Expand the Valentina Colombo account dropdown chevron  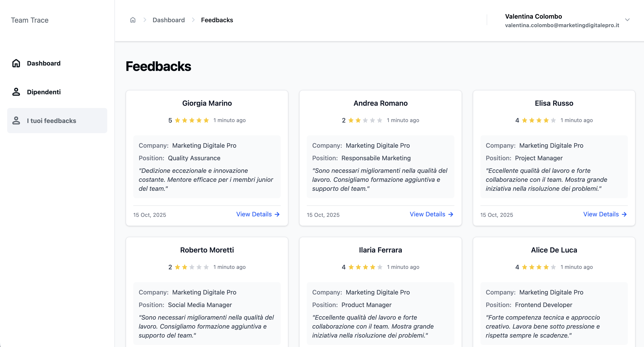pyautogui.click(x=627, y=20)
